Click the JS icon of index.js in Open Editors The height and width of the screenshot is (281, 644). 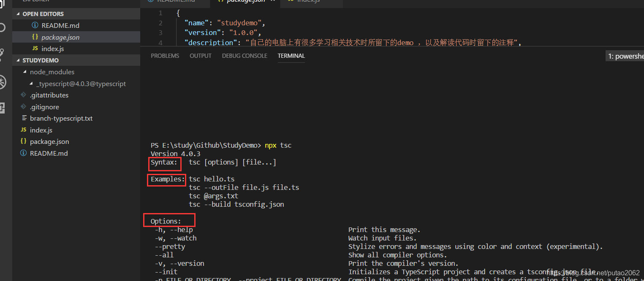click(35, 49)
